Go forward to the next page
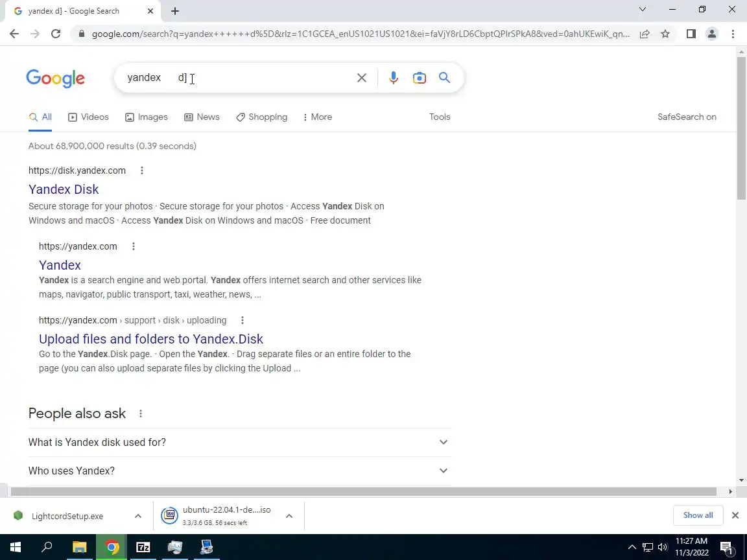This screenshot has width=747, height=560. tap(35, 34)
